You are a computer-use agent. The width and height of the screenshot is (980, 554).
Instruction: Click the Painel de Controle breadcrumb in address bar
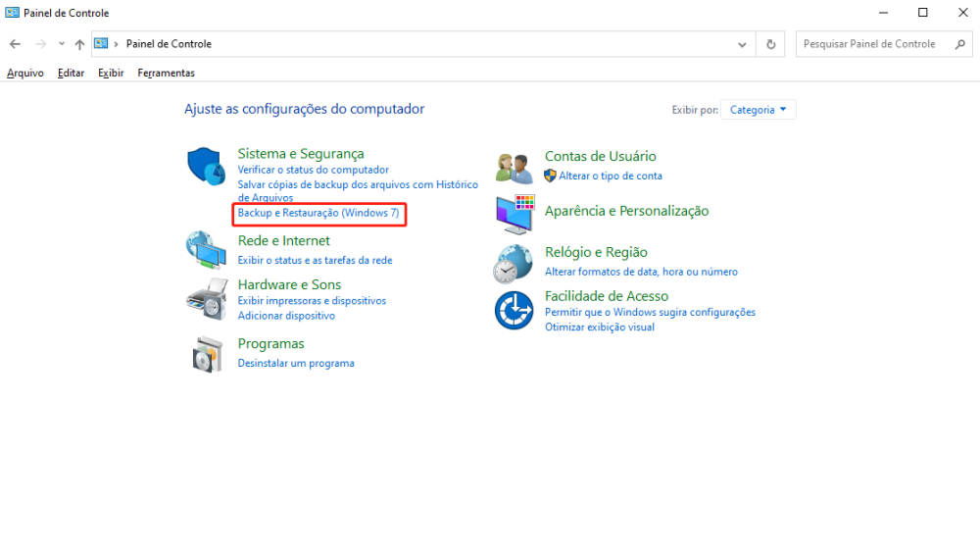pos(169,44)
